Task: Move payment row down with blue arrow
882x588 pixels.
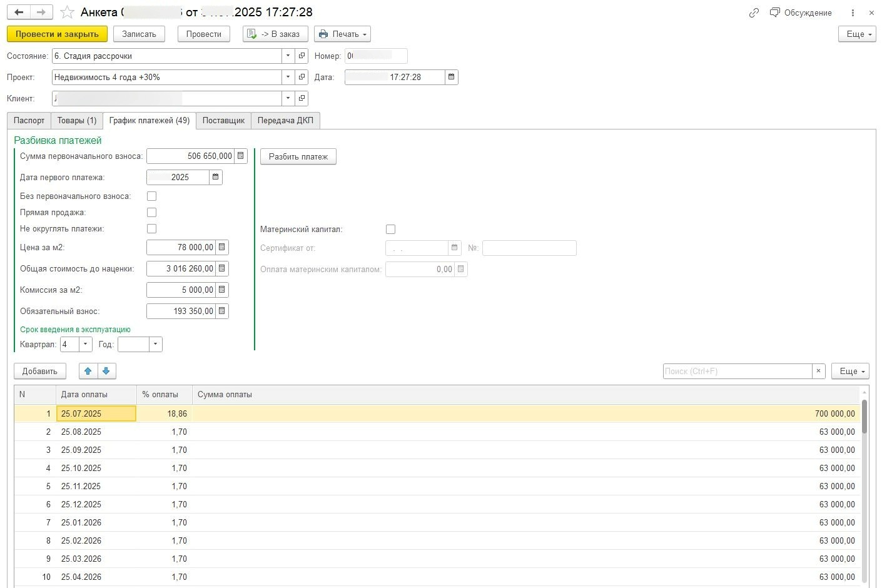Action: (x=106, y=371)
